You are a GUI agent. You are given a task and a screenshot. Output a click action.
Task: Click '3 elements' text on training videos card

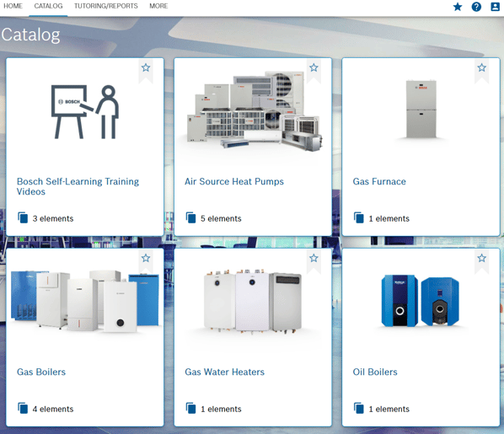point(53,218)
